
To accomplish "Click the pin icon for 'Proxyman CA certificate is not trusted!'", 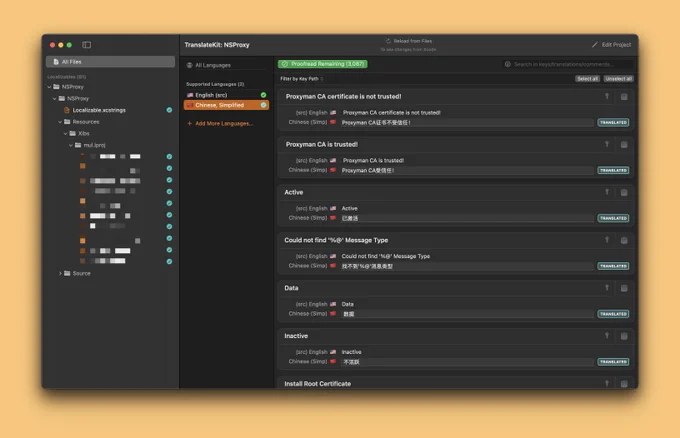I will pyautogui.click(x=607, y=96).
